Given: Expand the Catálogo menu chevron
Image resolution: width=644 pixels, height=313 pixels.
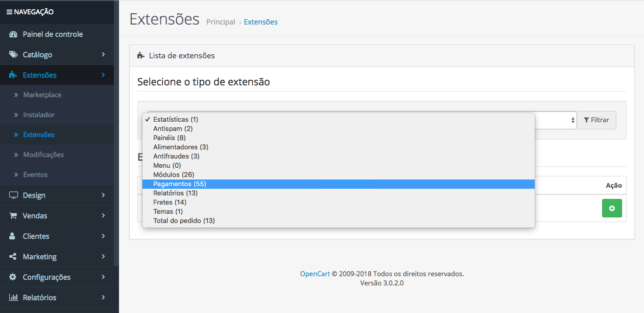Looking at the screenshot, I should [103, 55].
